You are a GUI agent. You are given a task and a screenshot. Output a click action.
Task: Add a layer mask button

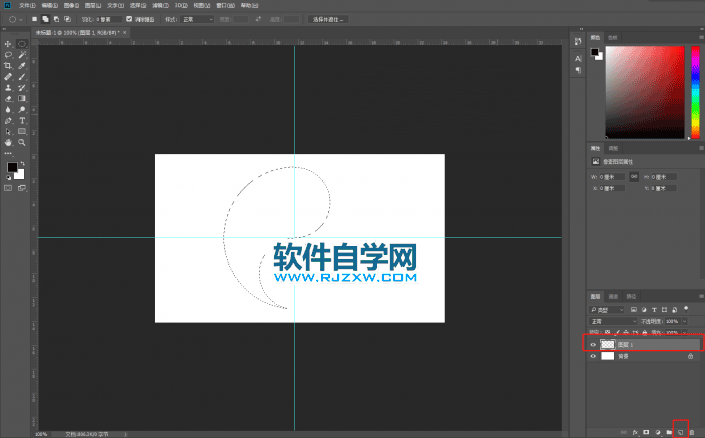point(647,432)
